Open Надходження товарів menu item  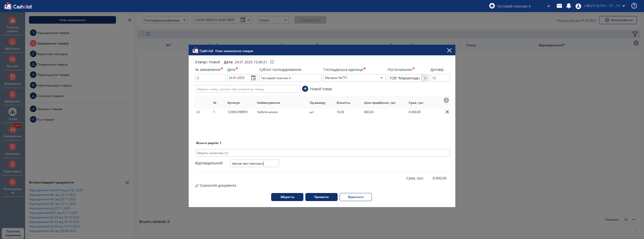coord(50,33)
